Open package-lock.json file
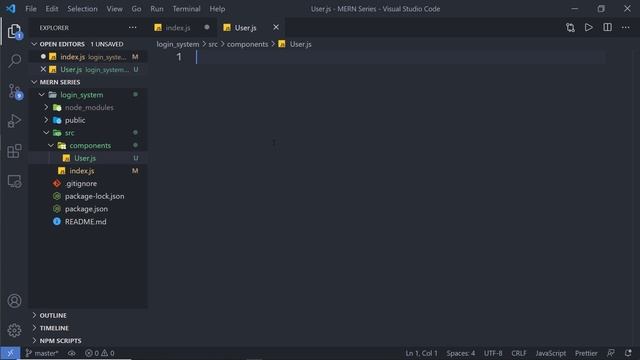 [88, 196]
